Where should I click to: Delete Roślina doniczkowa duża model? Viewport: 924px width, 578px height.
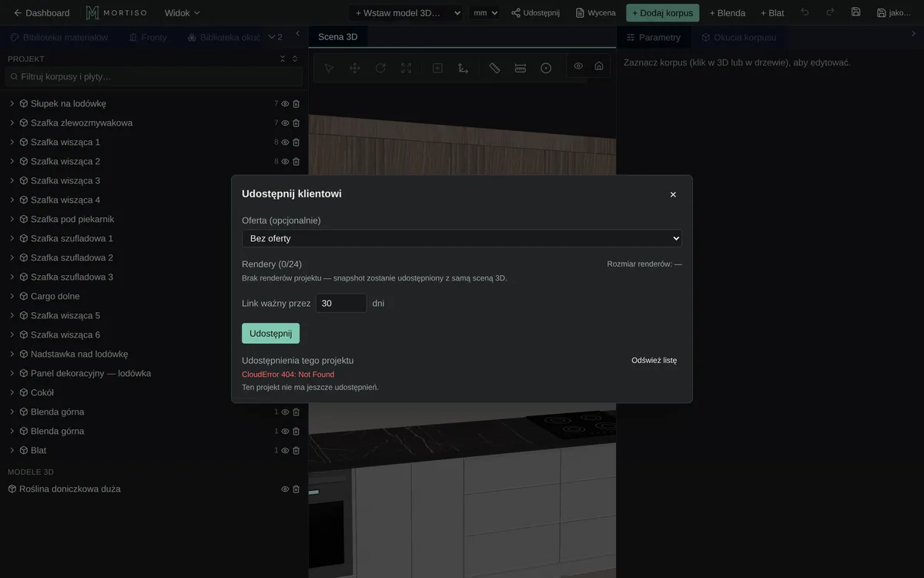296,489
